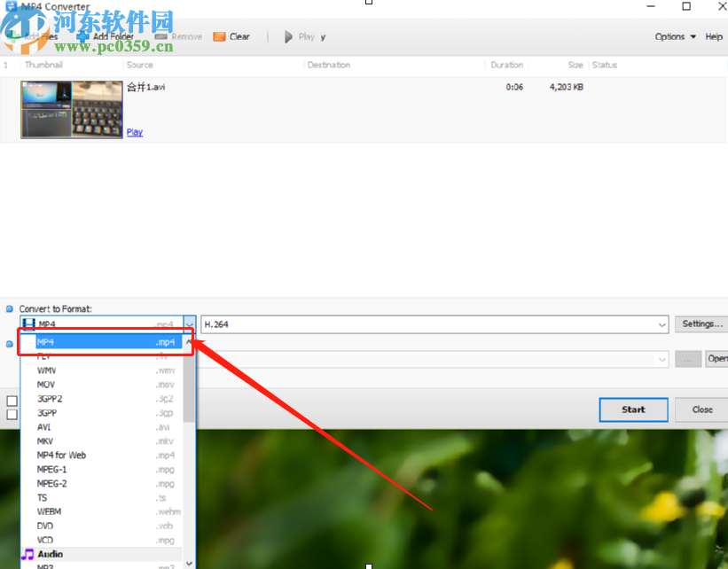Click the Play toolbar triangle icon
This screenshot has height=569, width=728.
point(288,36)
